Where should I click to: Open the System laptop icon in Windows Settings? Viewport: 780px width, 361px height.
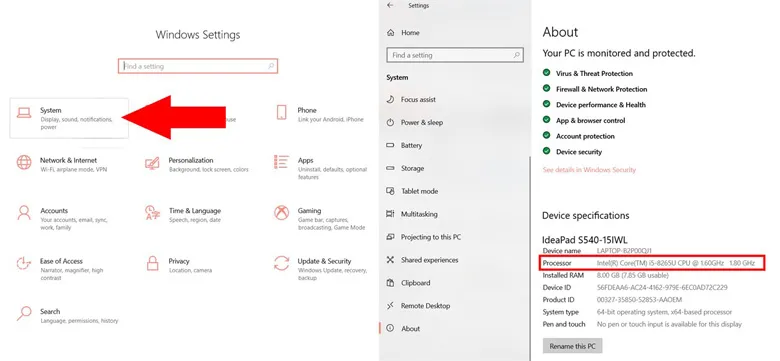(x=23, y=113)
